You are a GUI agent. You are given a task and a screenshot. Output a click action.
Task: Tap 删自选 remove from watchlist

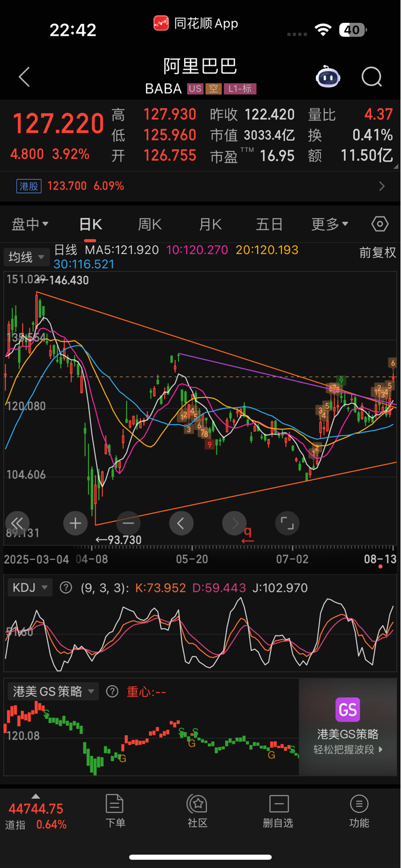[x=278, y=811]
